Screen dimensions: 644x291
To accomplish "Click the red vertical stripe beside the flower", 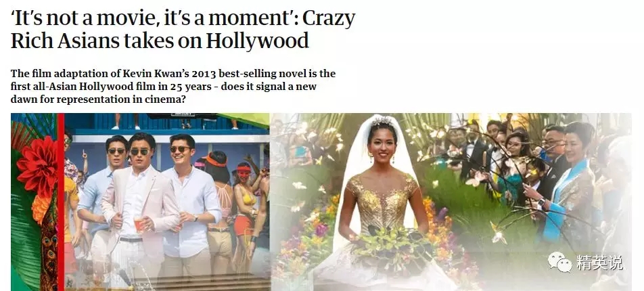I will tap(61, 202).
